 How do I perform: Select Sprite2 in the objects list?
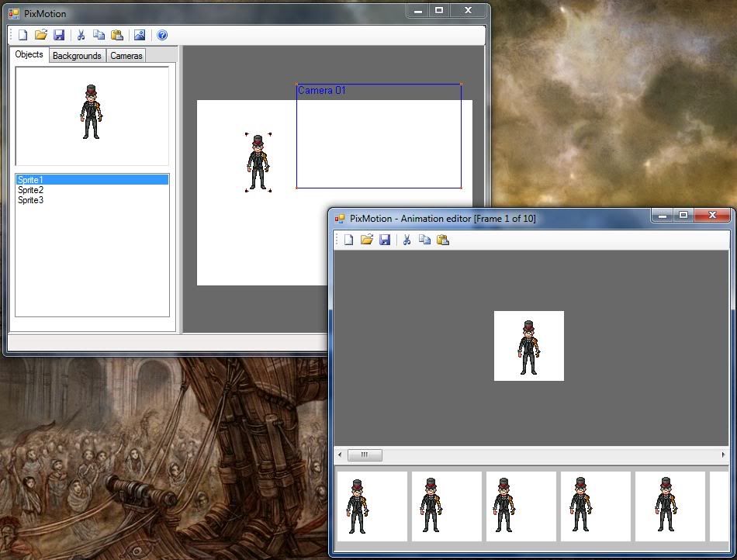tap(30, 190)
